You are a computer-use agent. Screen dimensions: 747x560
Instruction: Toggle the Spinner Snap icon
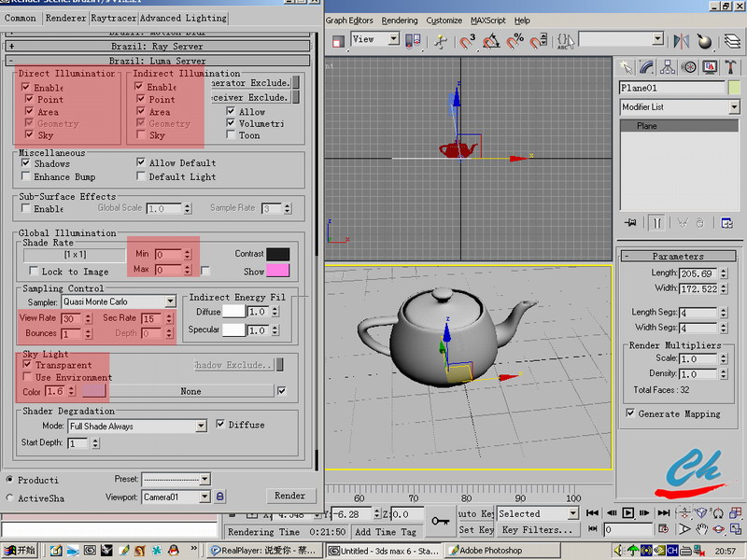pos(539,41)
